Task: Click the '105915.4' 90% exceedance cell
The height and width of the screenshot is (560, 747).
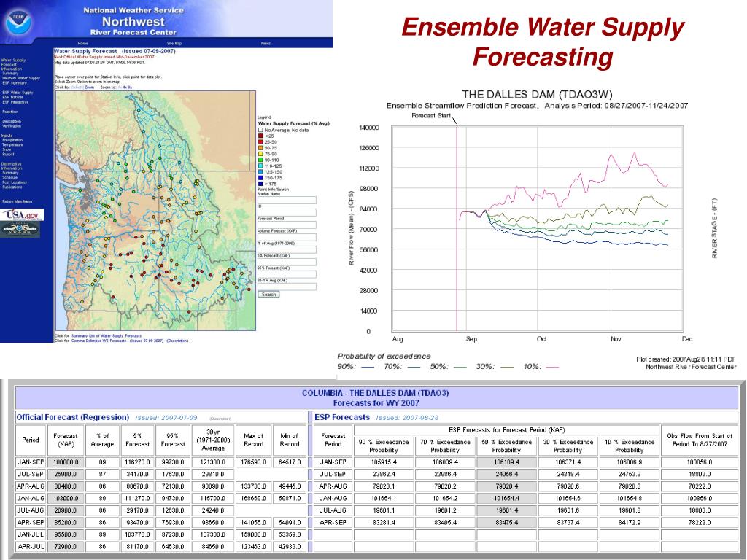Action: tap(384, 462)
